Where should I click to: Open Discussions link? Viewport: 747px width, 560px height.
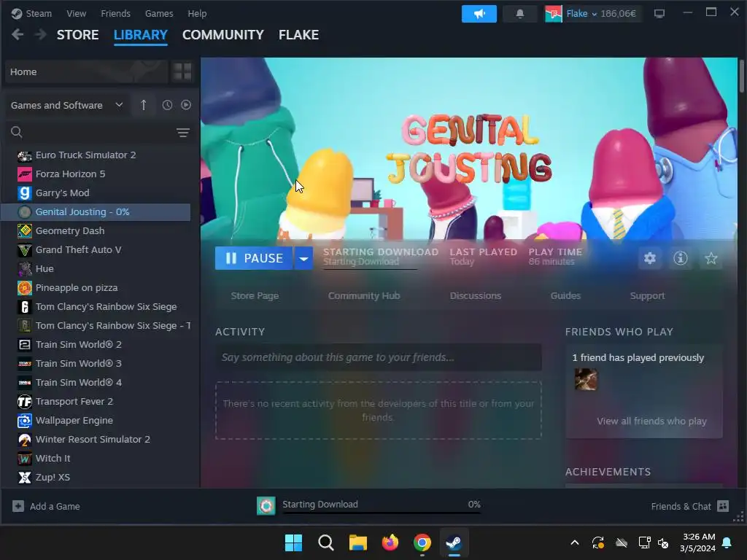476,296
